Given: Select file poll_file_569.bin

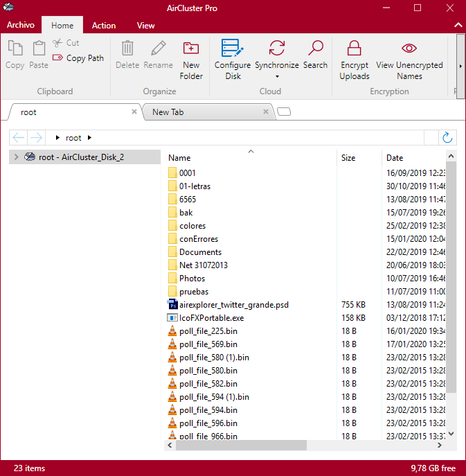Looking at the screenshot, I should pyautogui.click(x=208, y=344).
